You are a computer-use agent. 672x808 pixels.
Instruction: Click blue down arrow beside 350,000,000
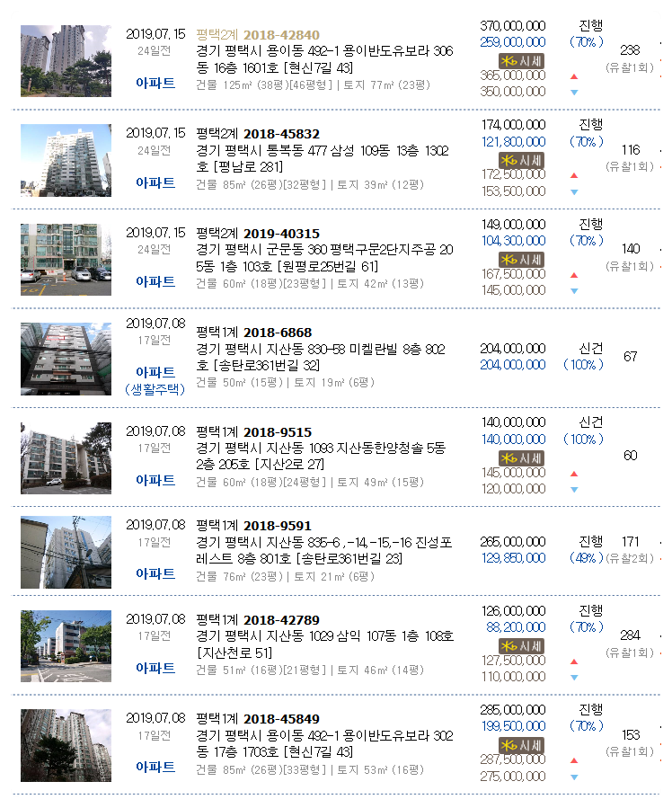[x=574, y=93]
